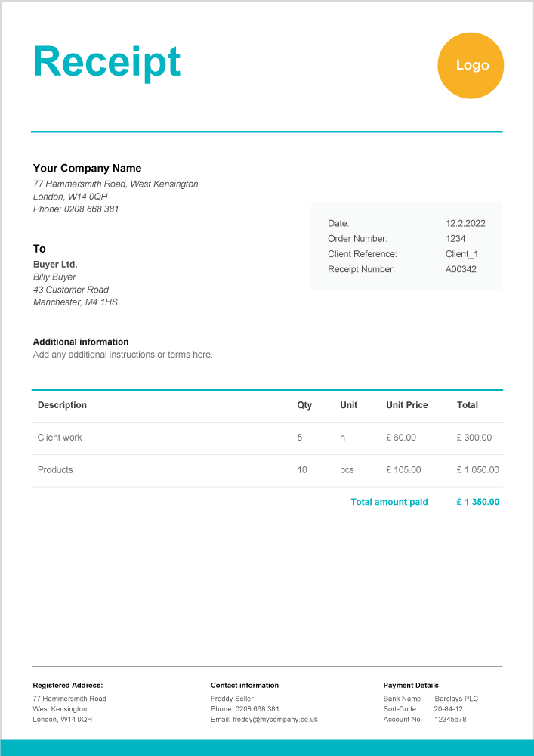Select the Your Company Name heading
The width and height of the screenshot is (534, 756).
coord(87,169)
